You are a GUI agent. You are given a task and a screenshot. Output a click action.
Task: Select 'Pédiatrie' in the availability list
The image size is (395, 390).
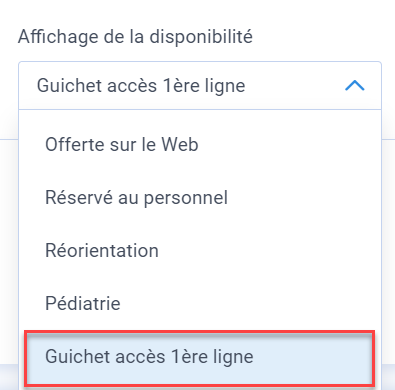pos(200,303)
